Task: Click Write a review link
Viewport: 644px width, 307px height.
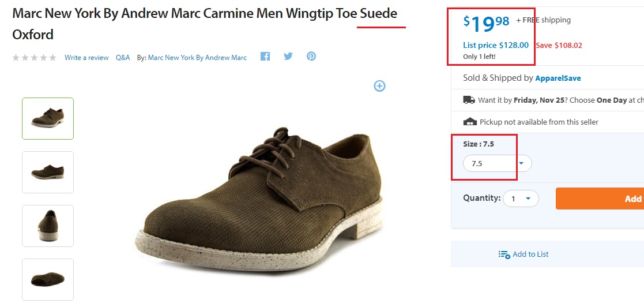Action: [86, 58]
